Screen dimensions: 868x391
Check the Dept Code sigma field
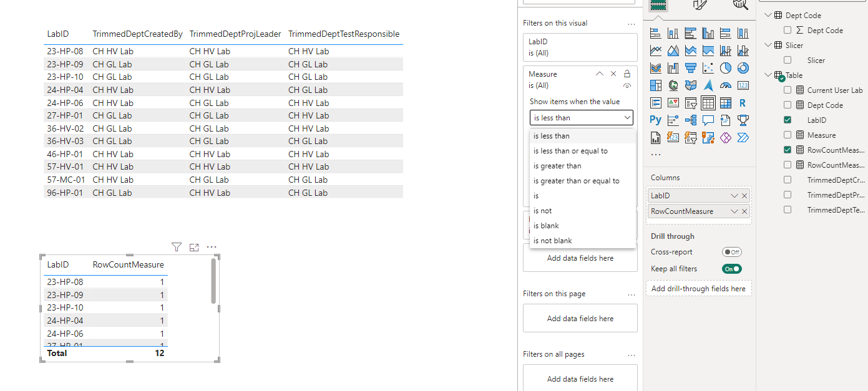pyautogui.click(x=788, y=30)
